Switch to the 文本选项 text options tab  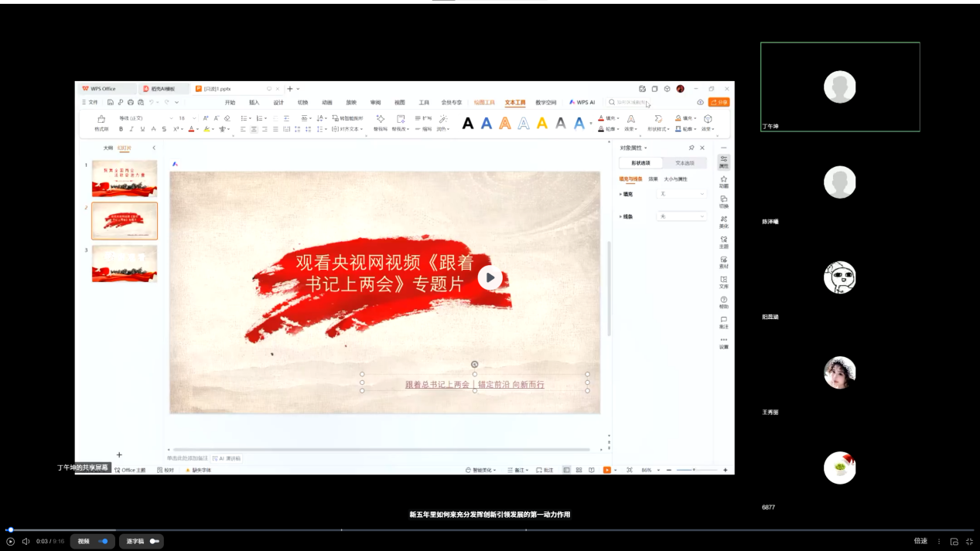click(x=685, y=163)
